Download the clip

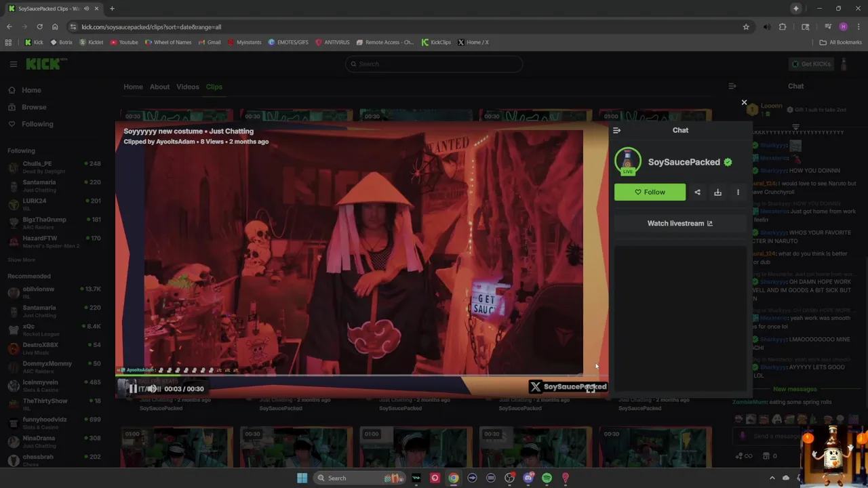717,192
